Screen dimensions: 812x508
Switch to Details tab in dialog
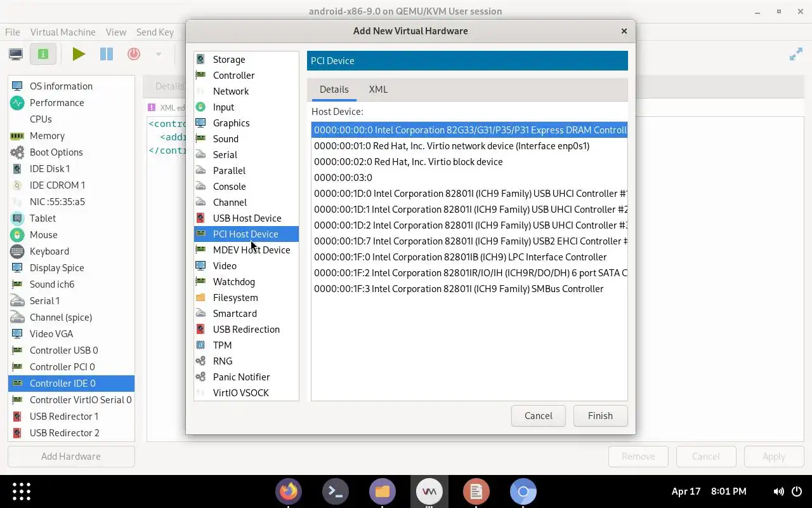click(x=334, y=90)
